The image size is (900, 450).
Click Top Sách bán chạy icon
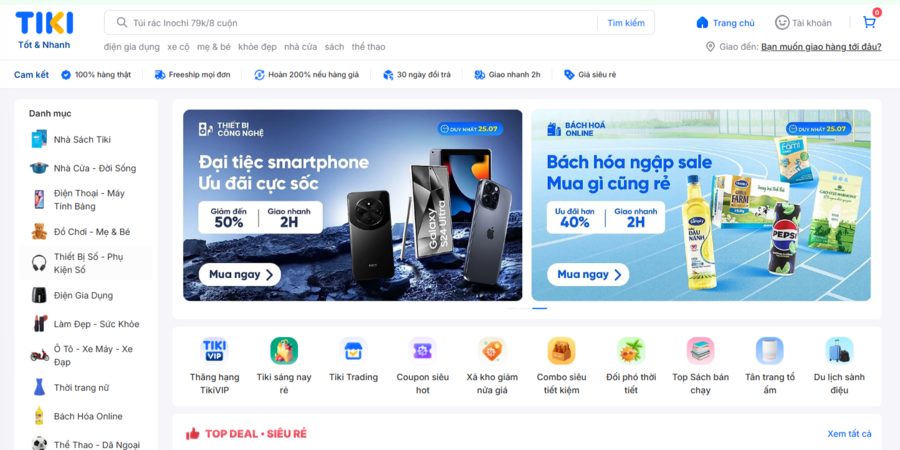click(700, 351)
